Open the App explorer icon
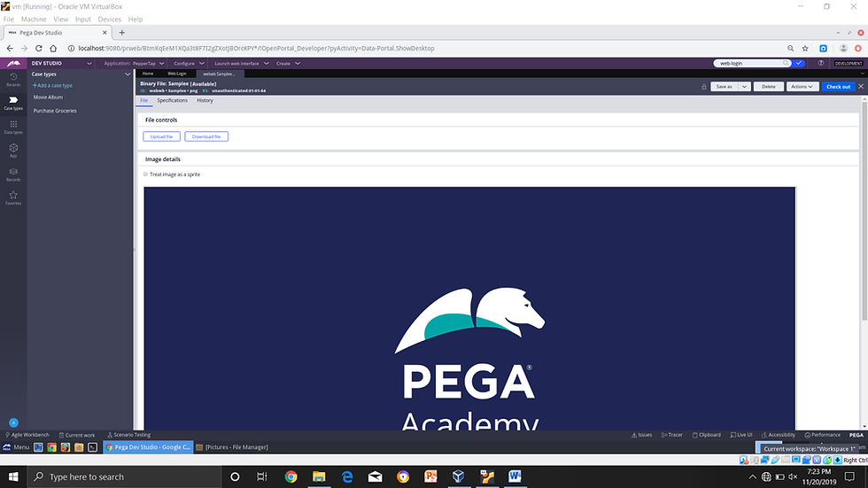The height and width of the screenshot is (488, 868). pyautogui.click(x=13, y=151)
